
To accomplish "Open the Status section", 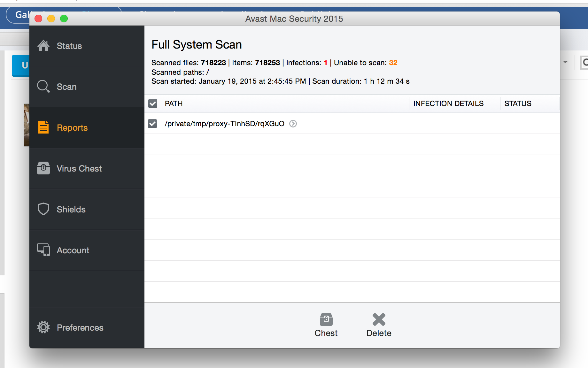I will click(x=87, y=46).
